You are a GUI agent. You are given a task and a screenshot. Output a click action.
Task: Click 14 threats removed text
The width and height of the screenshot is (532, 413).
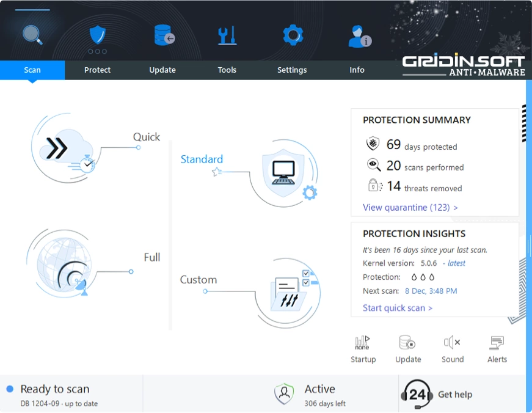pyautogui.click(x=425, y=186)
